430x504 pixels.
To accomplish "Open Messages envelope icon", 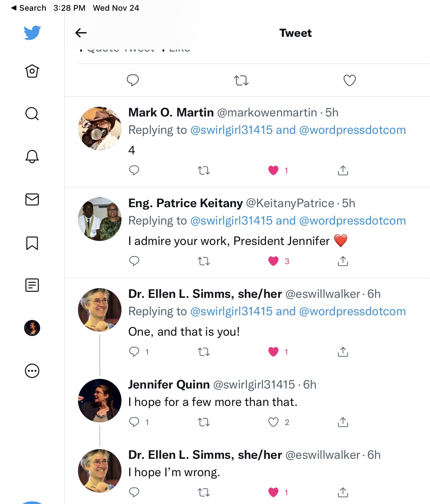I will pyautogui.click(x=32, y=199).
